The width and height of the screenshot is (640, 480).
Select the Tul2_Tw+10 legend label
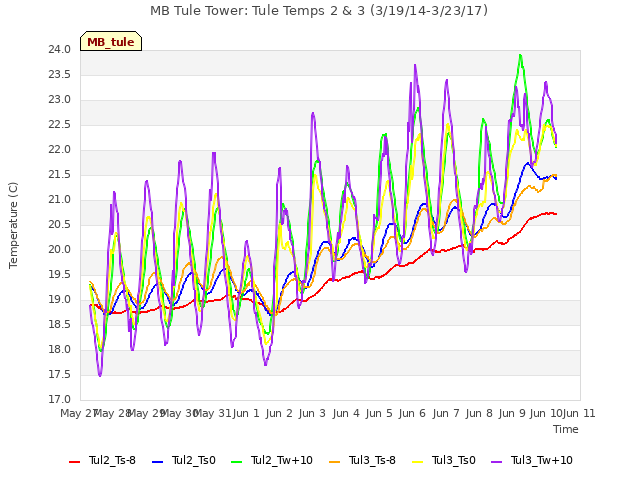point(282,460)
